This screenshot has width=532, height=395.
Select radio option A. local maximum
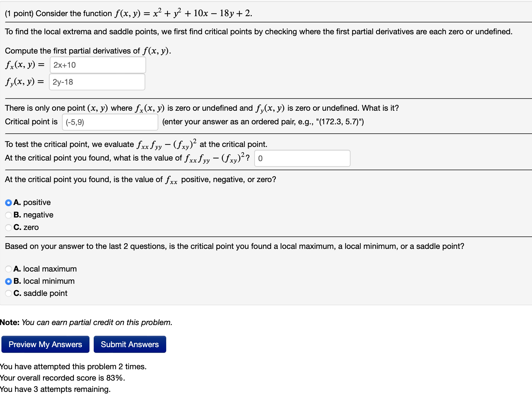tap(8, 269)
